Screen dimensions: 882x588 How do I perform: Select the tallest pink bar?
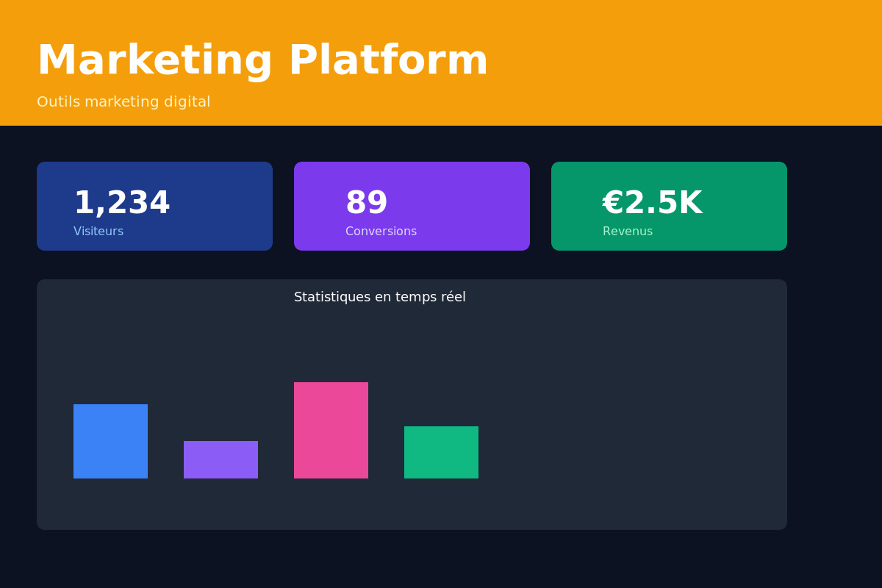tap(331, 430)
